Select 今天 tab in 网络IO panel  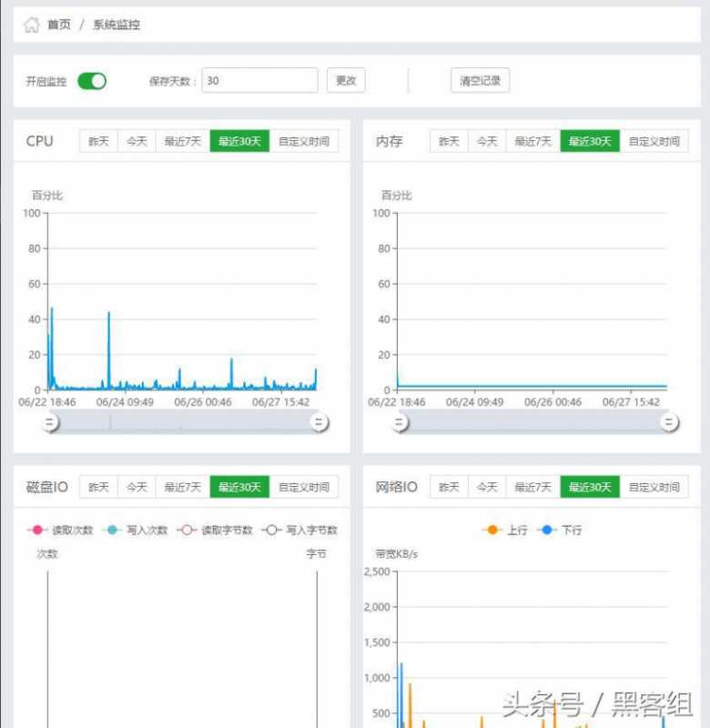click(x=487, y=487)
